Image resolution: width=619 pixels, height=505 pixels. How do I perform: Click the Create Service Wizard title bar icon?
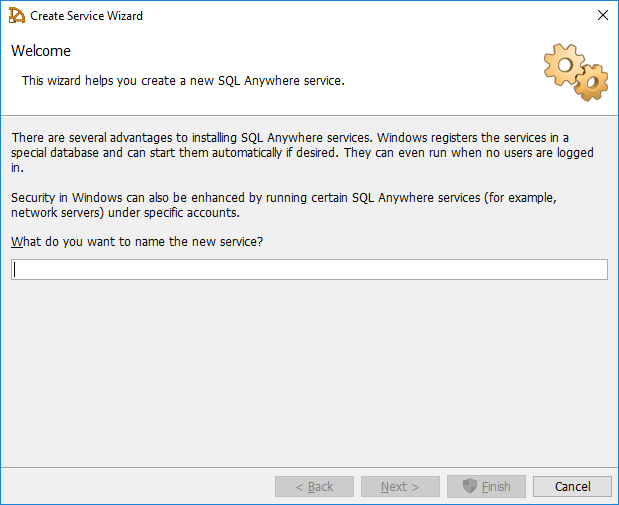click(x=17, y=16)
